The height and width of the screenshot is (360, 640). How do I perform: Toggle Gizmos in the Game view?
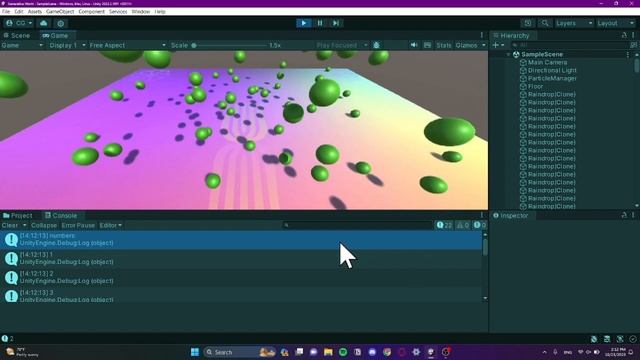pos(467,45)
